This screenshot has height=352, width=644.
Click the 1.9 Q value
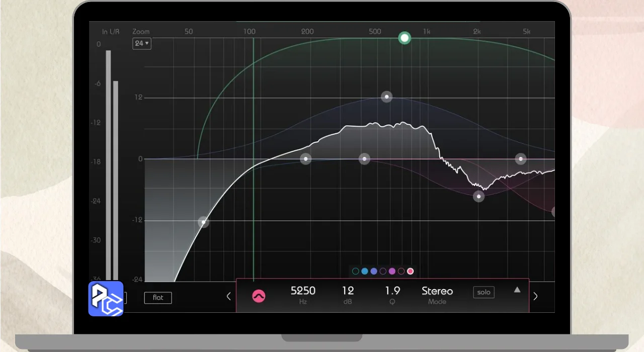[x=392, y=291]
